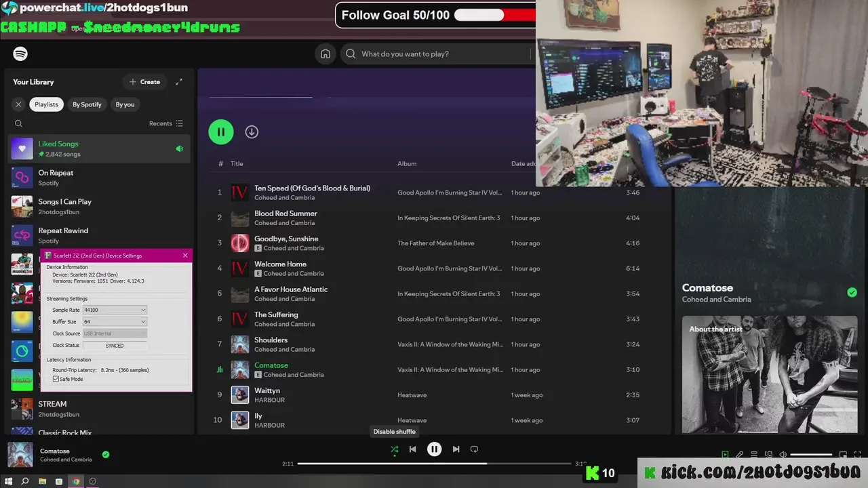Show lyrics with microphone icon

point(740,455)
